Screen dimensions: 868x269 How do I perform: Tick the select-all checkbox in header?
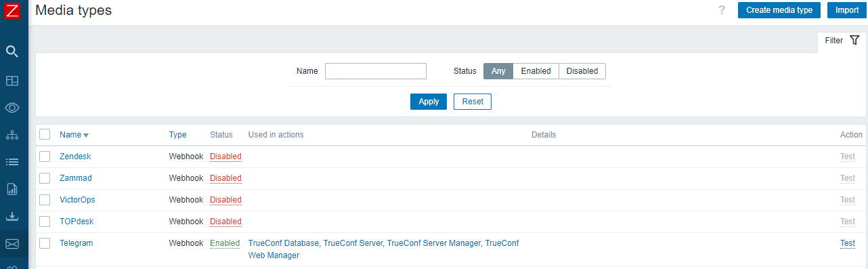45,134
